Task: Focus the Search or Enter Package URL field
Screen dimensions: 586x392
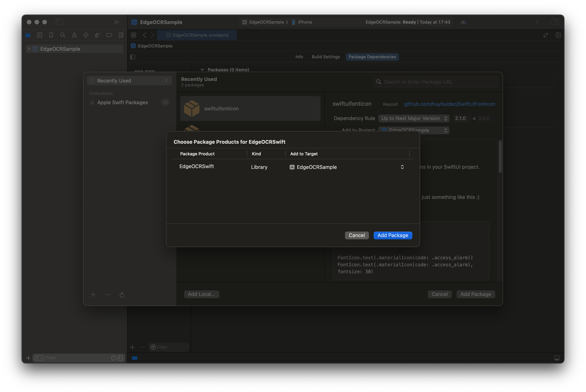Action: click(x=436, y=82)
